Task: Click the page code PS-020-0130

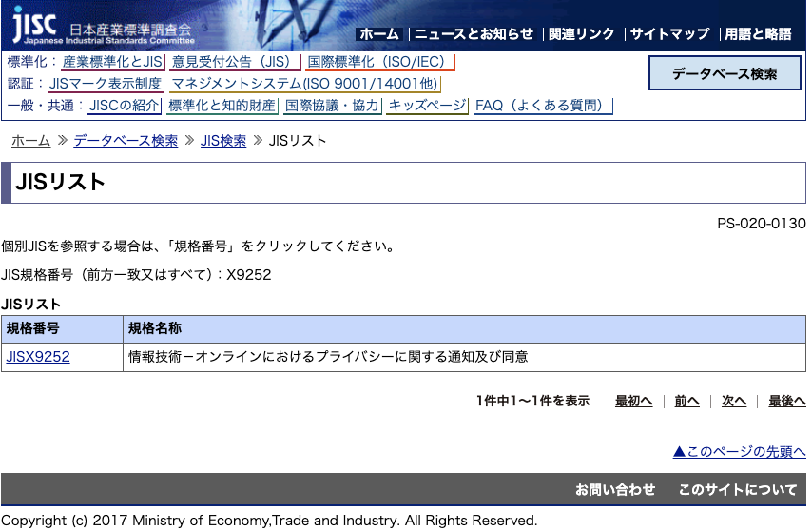Action: [x=762, y=224]
